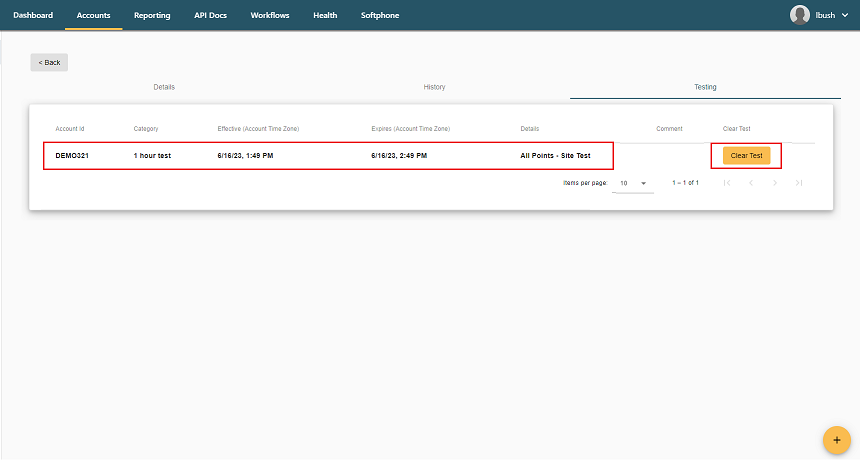Launch the Softphone page
This screenshot has height=460, width=860.
click(380, 15)
